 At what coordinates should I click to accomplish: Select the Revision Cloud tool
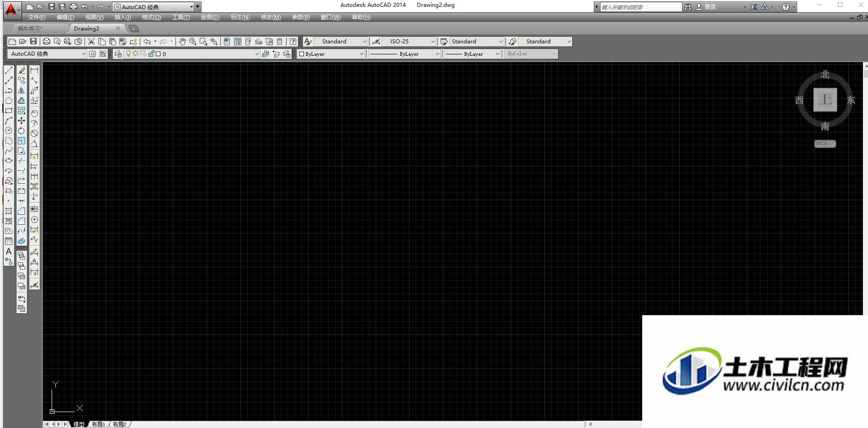tap(9, 141)
